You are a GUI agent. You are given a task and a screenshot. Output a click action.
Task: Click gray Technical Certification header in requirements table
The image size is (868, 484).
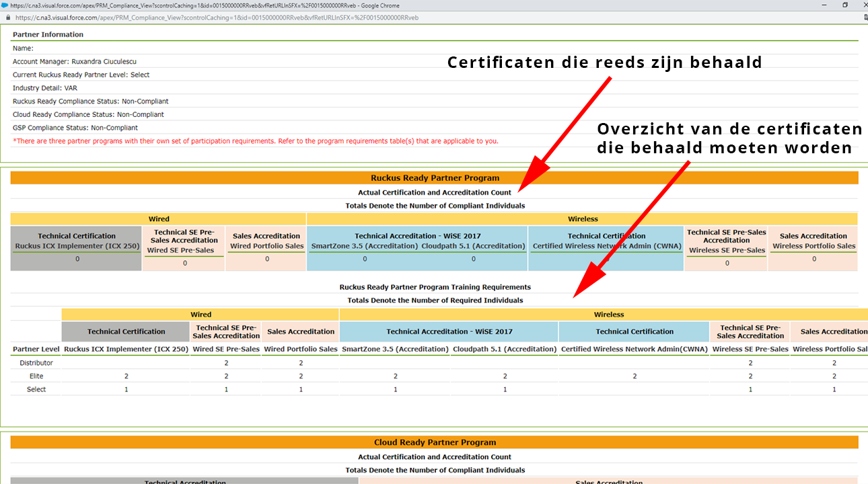(126, 331)
